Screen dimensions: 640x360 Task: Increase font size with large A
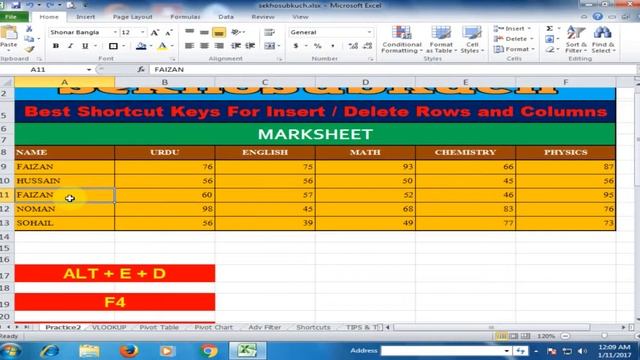(x=154, y=33)
